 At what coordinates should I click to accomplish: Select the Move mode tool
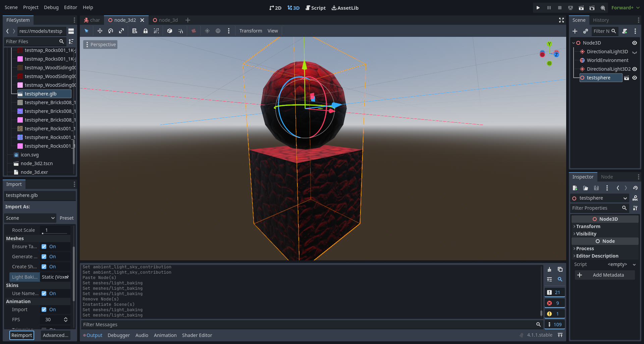tap(100, 30)
